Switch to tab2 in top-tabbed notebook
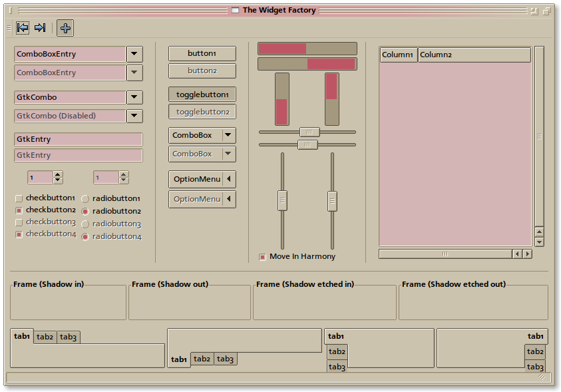Viewport: 561px width, 392px height. click(45, 337)
